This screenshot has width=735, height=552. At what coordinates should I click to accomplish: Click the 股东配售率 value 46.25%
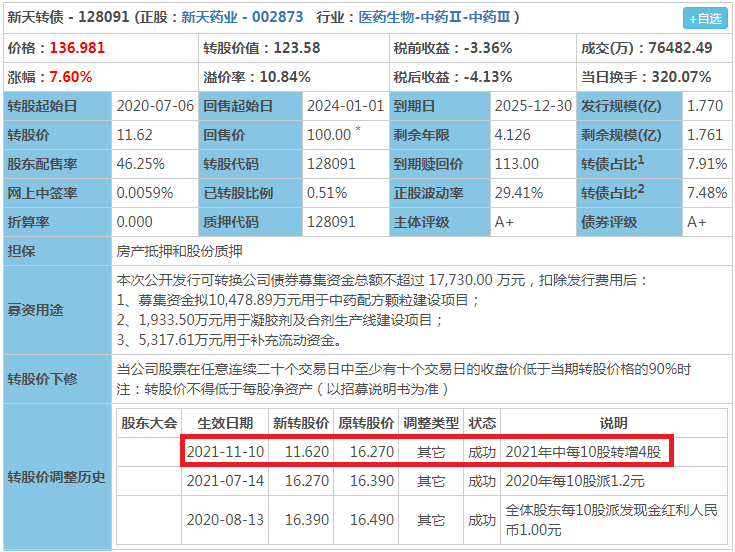tap(141, 164)
